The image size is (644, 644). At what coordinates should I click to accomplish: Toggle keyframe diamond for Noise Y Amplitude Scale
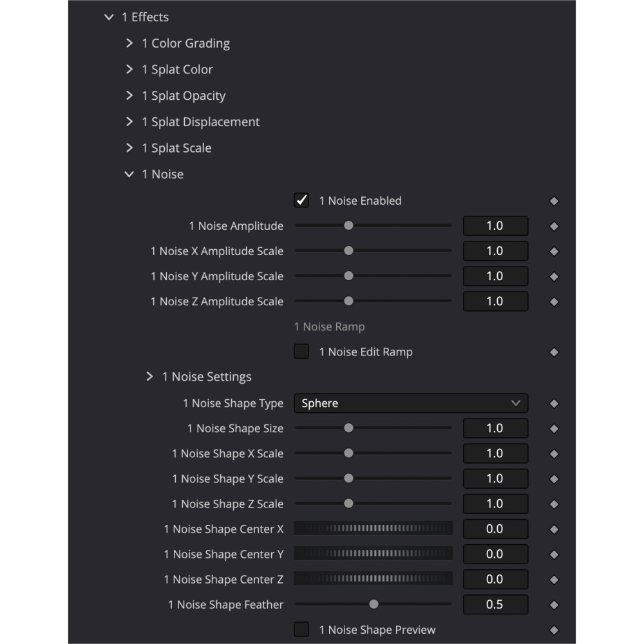point(554,277)
